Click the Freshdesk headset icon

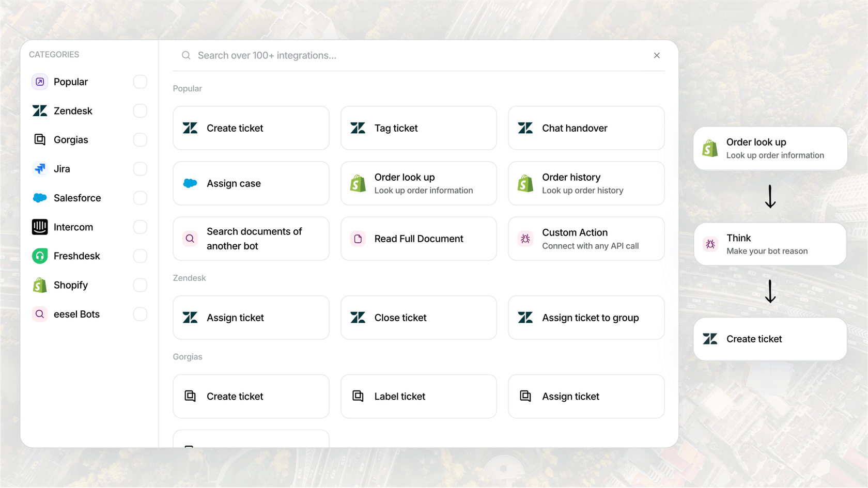(40, 256)
